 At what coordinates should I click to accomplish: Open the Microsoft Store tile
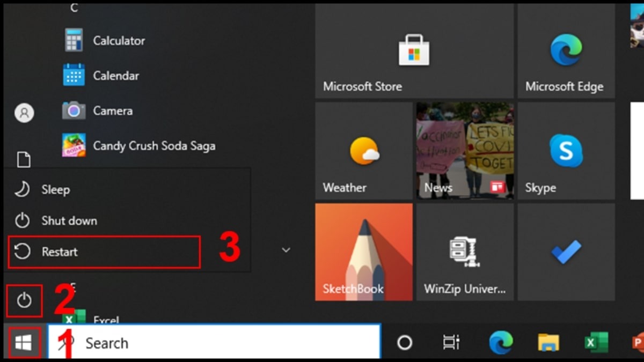tap(414, 50)
